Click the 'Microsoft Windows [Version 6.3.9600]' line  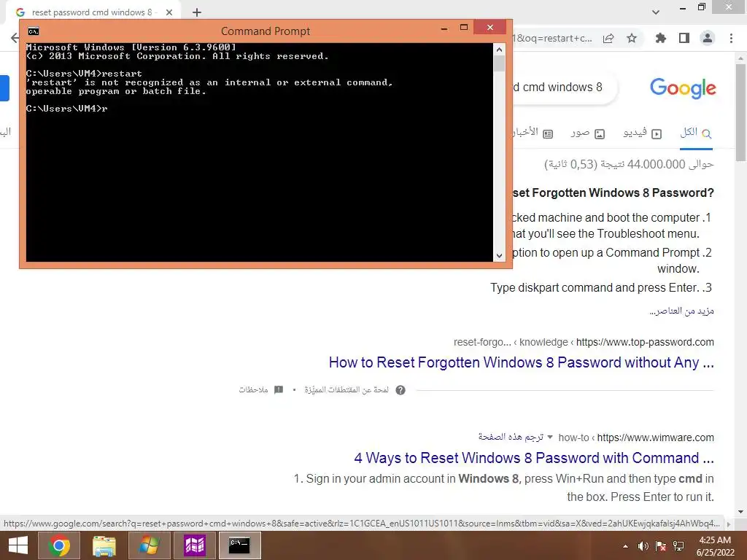pyautogui.click(x=131, y=47)
